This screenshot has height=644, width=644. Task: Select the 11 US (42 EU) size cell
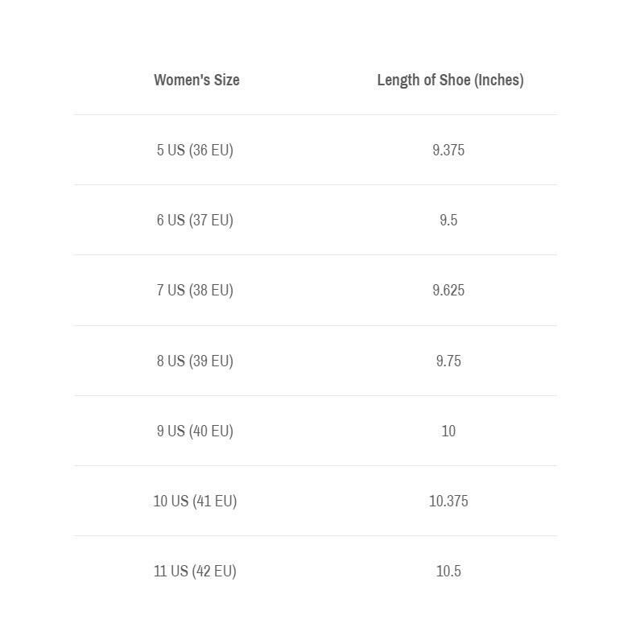195,571
